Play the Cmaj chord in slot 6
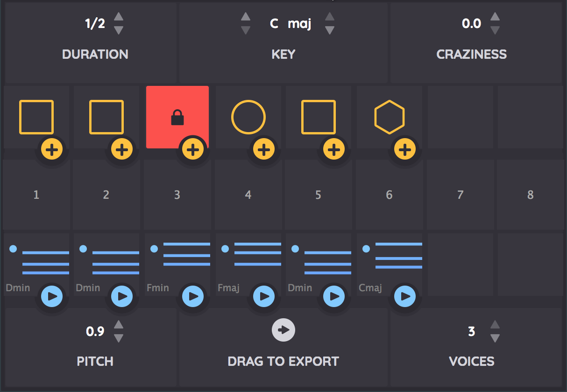567x392 pixels. (404, 296)
